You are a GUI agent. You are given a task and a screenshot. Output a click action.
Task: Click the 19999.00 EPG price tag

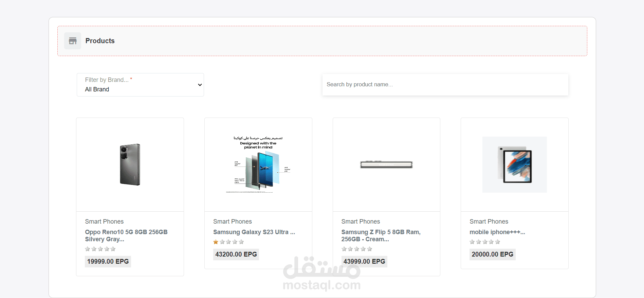point(108,261)
